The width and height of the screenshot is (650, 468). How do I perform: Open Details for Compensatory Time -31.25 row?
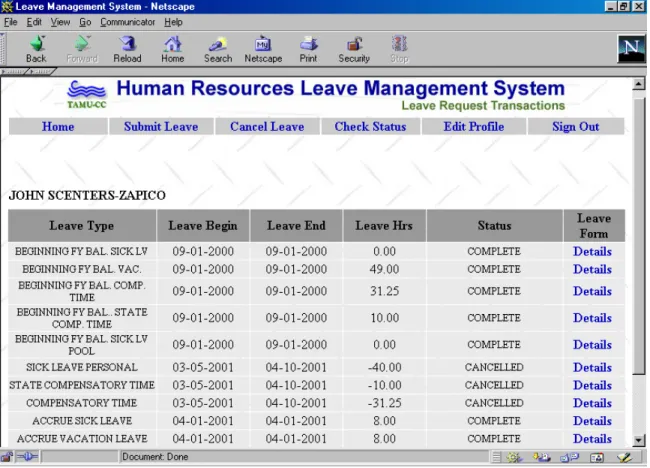(x=592, y=403)
